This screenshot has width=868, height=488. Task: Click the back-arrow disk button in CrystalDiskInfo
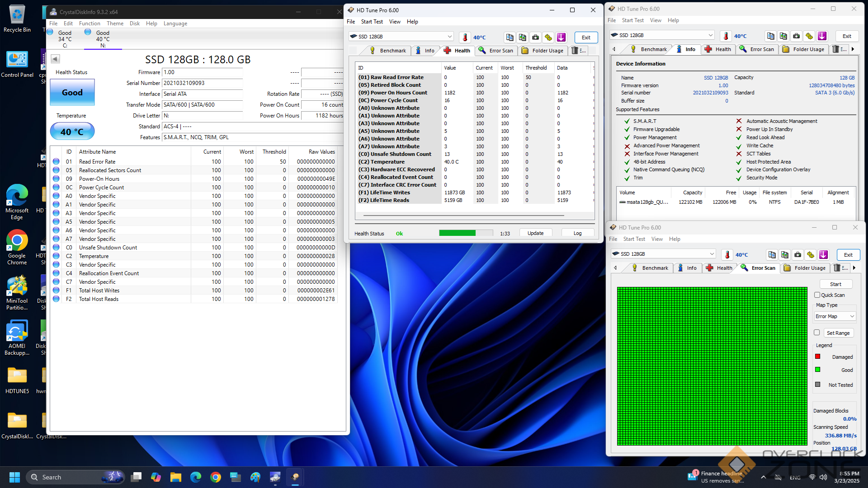tap(55, 59)
